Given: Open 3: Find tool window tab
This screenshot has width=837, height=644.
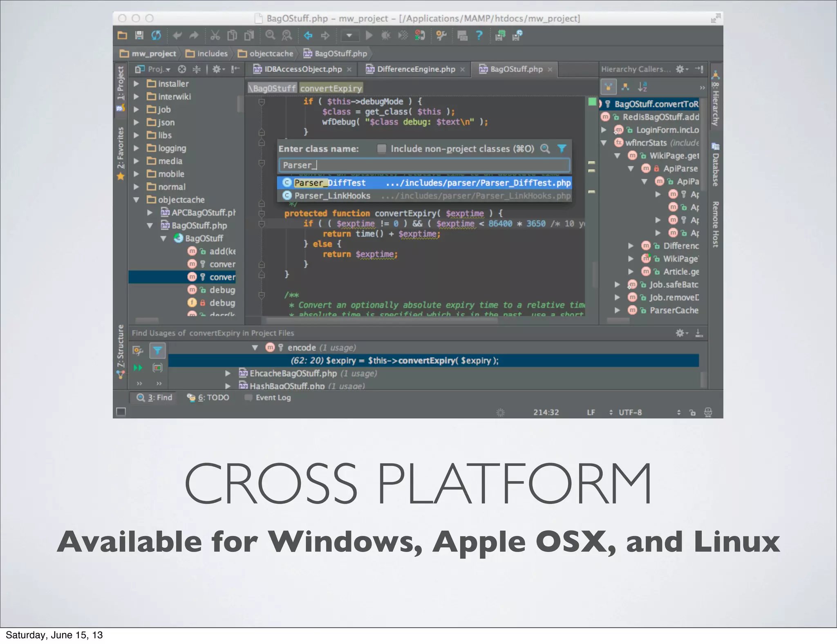Looking at the screenshot, I should [x=154, y=398].
